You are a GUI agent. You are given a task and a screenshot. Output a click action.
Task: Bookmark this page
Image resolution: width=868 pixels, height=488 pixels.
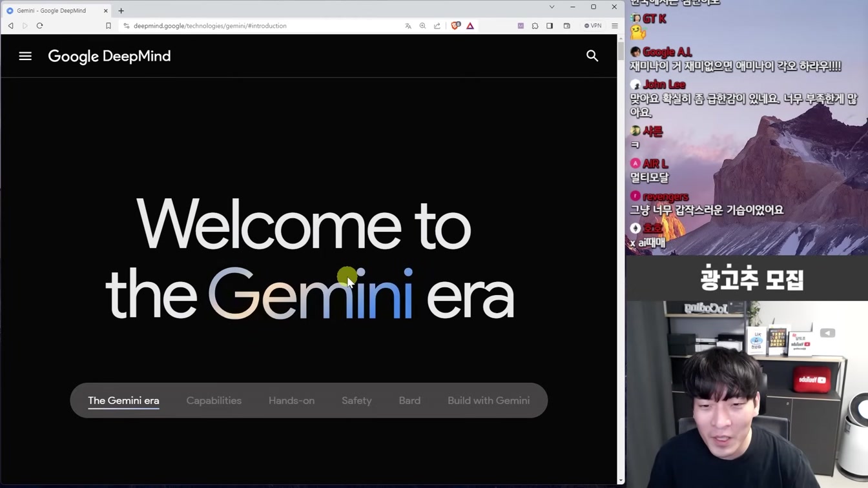click(108, 26)
